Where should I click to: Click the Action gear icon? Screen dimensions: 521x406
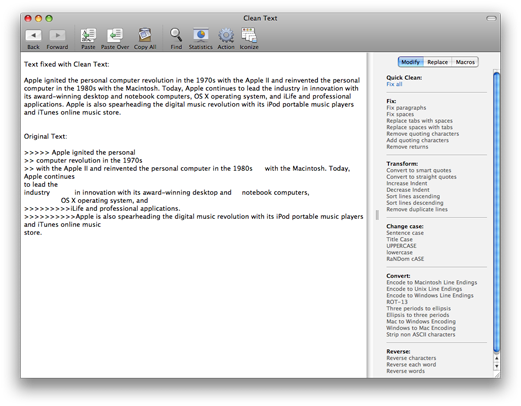226,35
